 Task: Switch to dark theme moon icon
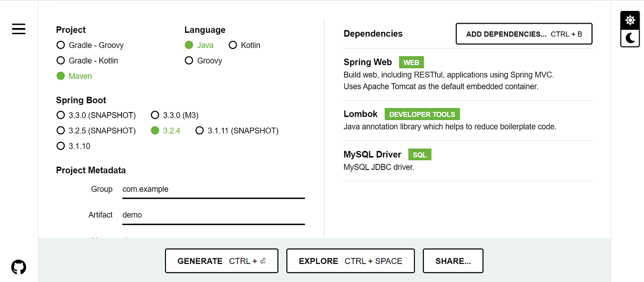click(630, 38)
